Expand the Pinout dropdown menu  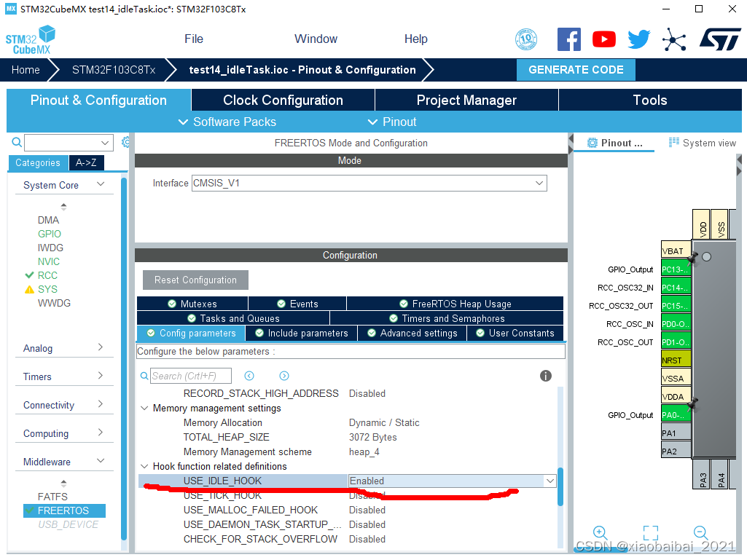pyautogui.click(x=393, y=122)
